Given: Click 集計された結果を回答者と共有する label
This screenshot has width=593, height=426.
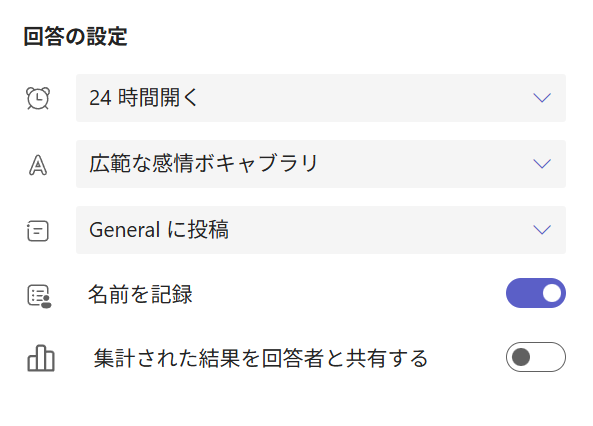Looking at the screenshot, I should tap(261, 358).
